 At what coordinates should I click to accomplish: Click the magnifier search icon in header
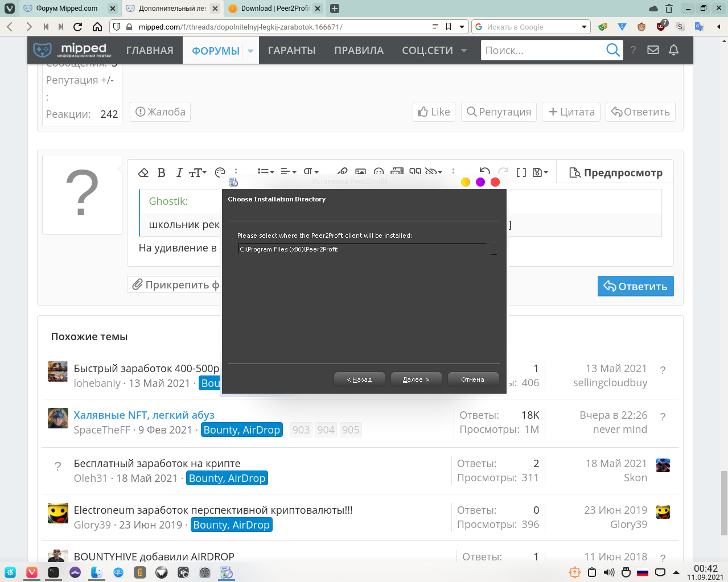(613, 51)
